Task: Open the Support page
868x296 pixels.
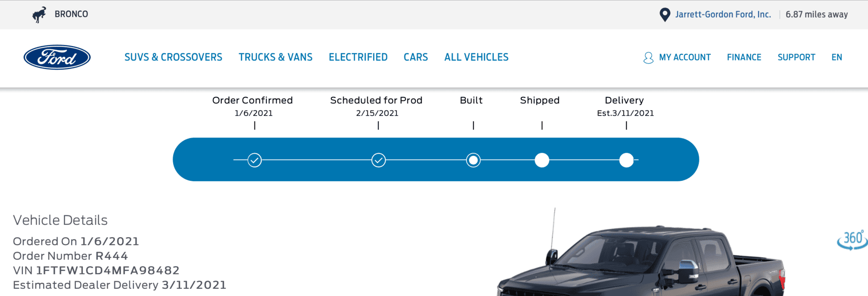Action: (x=796, y=57)
